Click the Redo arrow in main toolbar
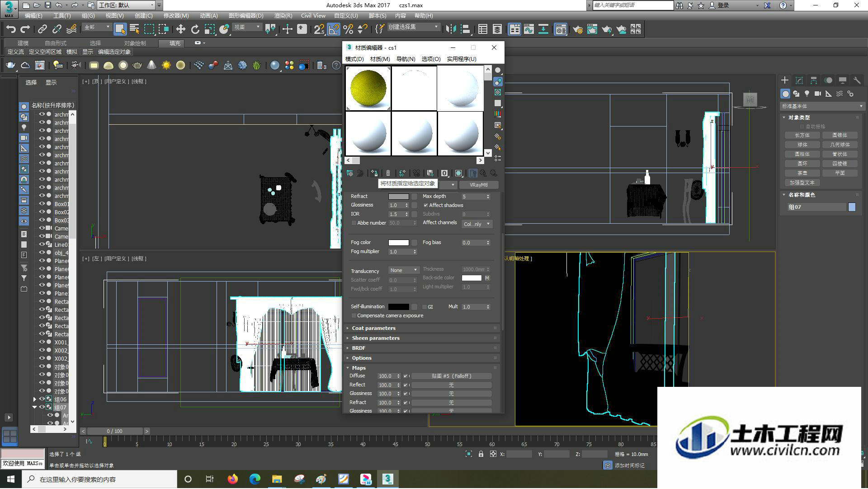This screenshot has height=489, width=868. [x=25, y=29]
